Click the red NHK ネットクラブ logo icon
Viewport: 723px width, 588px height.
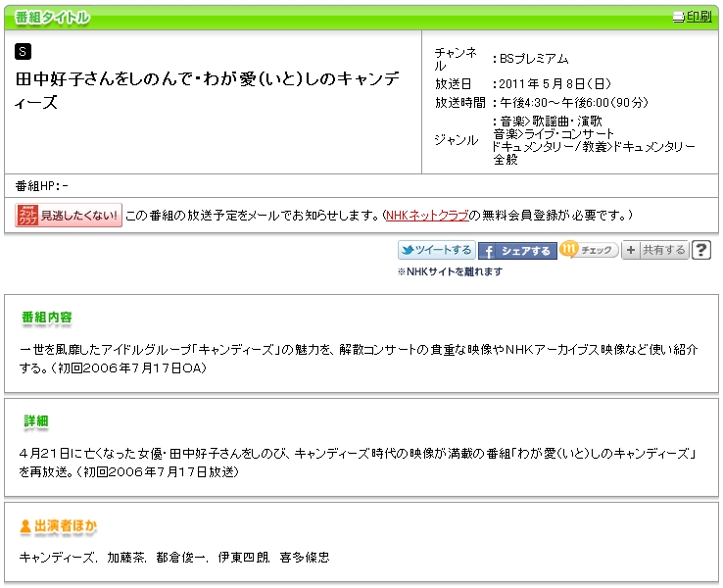[x=27, y=215]
